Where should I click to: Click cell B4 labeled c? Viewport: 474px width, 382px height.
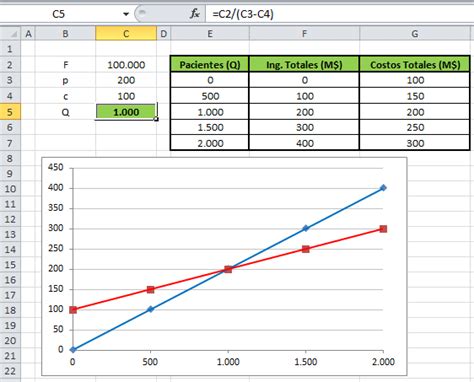click(65, 96)
